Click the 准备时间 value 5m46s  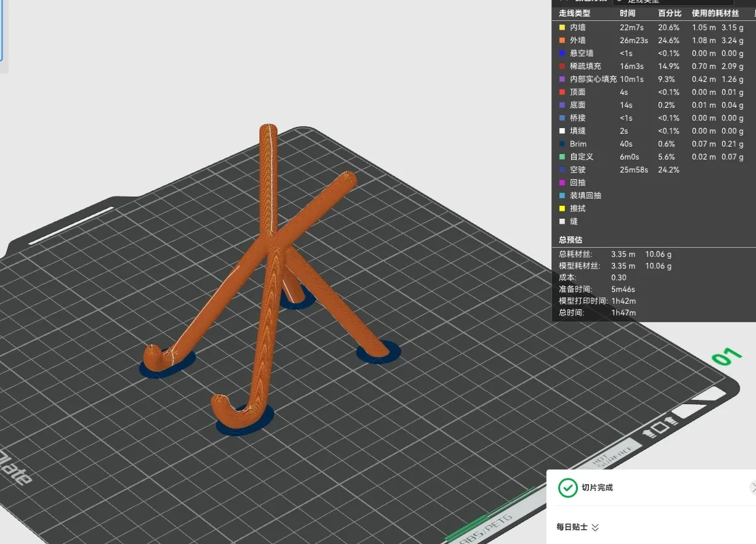click(623, 289)
